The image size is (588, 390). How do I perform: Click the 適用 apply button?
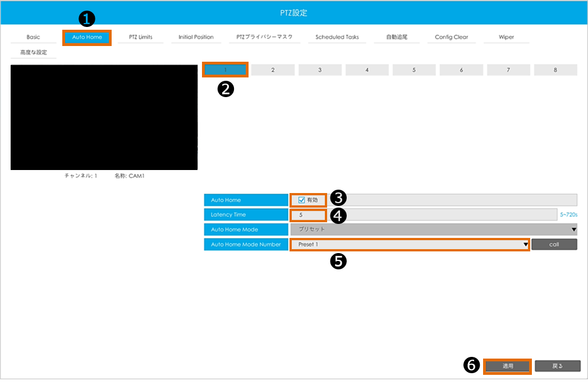tap(507, 366)
